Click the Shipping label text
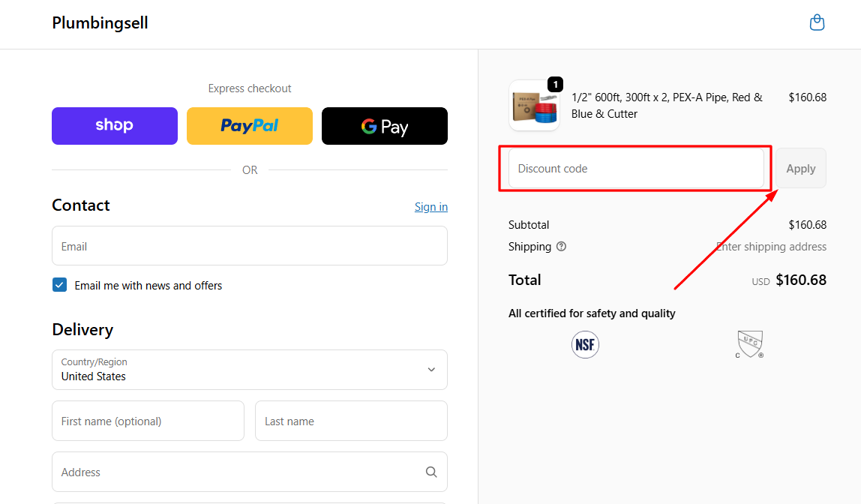 (530, 247)
